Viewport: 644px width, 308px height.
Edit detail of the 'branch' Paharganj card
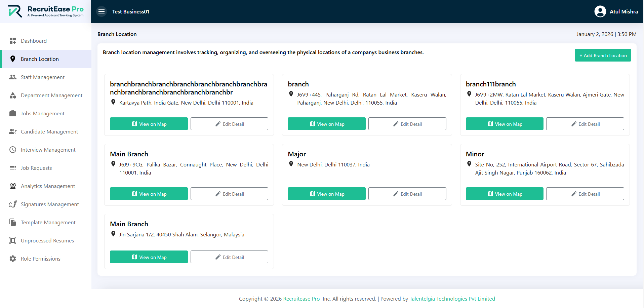(x=407, y=124)
